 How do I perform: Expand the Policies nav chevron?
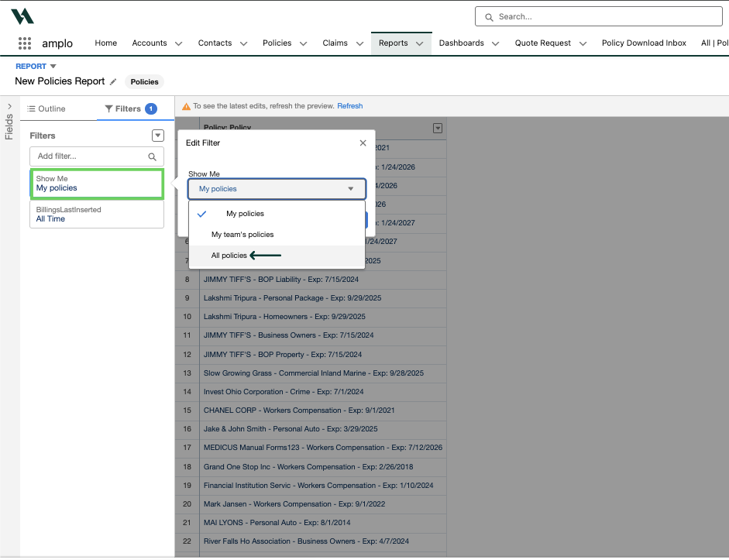tap(303, 43)
